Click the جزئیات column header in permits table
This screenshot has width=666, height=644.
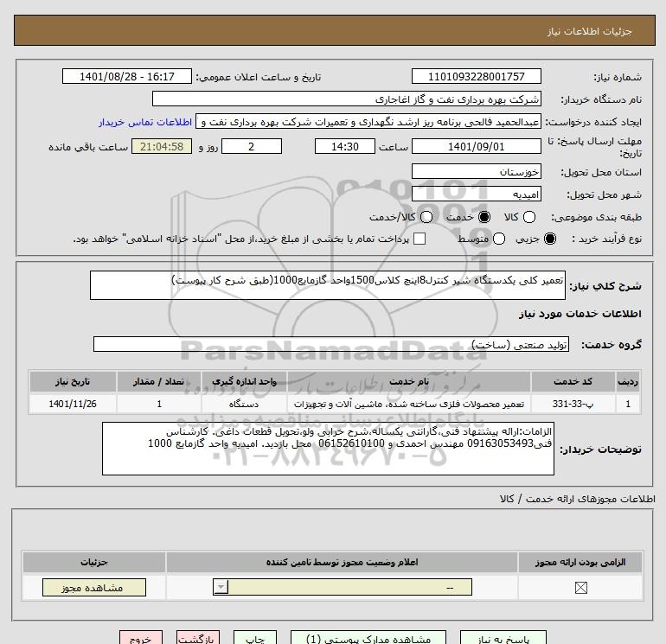pos(94,562)
